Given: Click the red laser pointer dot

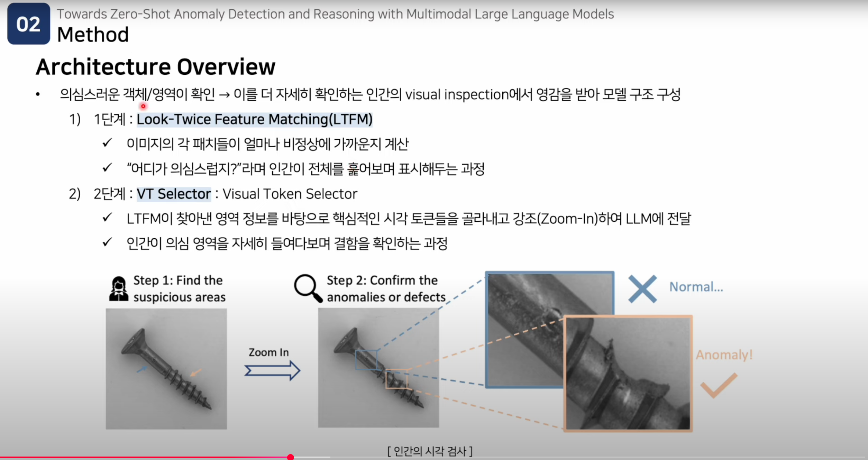Looking at the screenshot, I should (x=143, y=106).
